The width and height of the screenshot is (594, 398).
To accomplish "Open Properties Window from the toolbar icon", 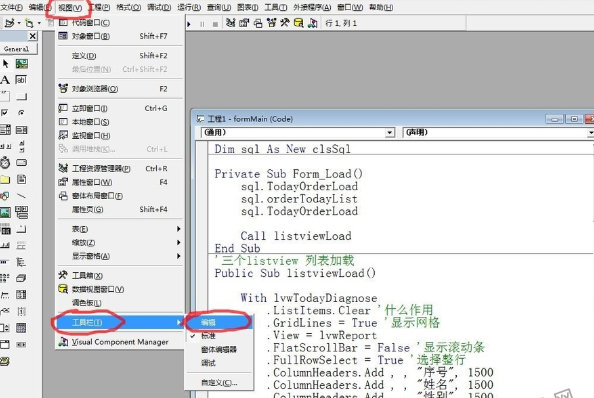I will [244, 23].
